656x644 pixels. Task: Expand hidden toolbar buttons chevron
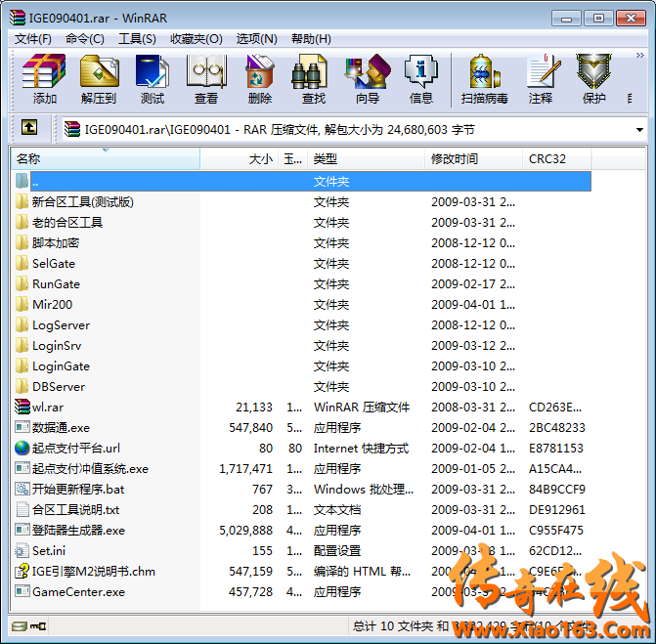click(639, 55)
